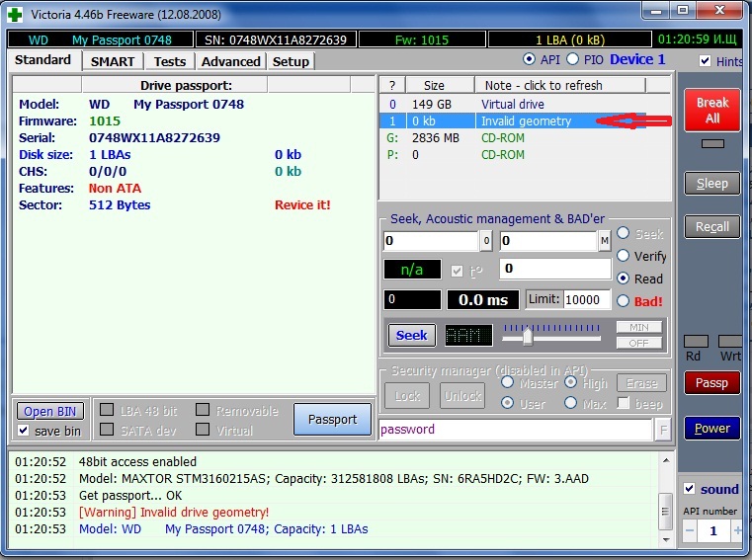Screen dimensions: 752x560
Task: Select the Verify radio option
Action: click(623, 256)
